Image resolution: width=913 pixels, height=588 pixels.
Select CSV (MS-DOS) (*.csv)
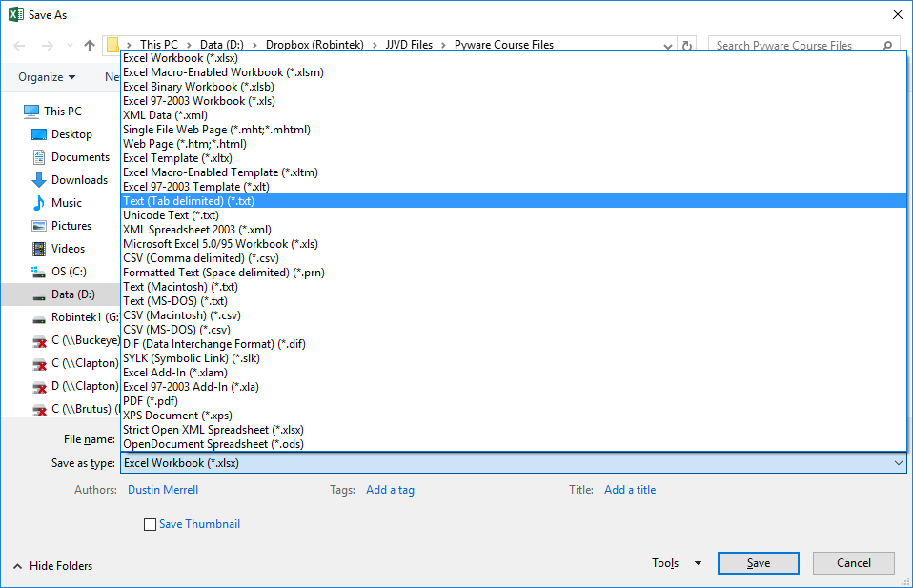(x=514, y=329)
